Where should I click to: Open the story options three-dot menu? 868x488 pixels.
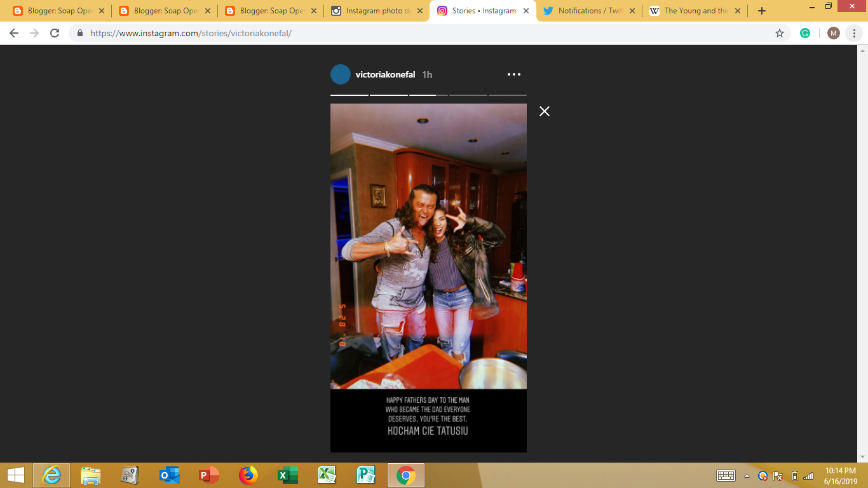(514, 74)
